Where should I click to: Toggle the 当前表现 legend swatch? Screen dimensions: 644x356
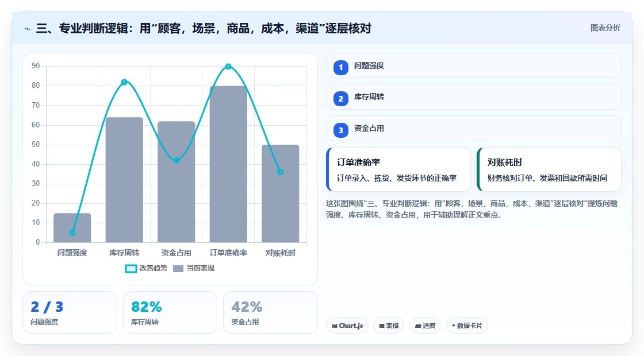(x=178, y=269)
